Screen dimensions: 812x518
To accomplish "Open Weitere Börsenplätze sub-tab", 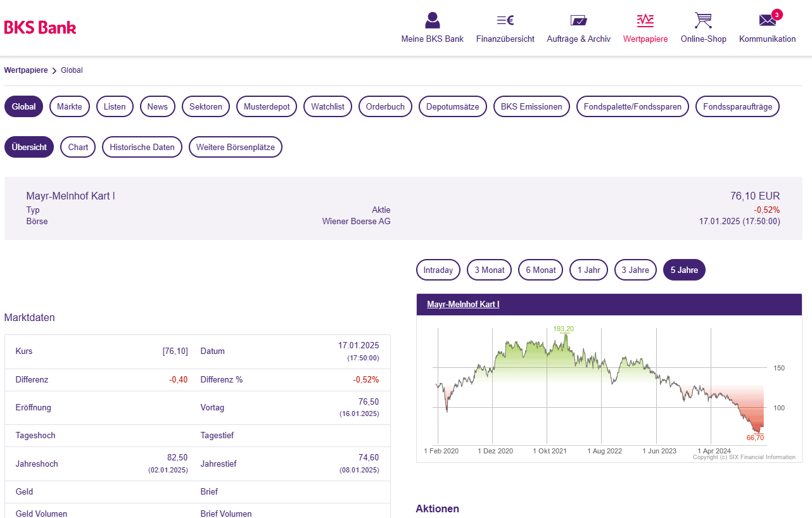I will (x=236, y=147).
